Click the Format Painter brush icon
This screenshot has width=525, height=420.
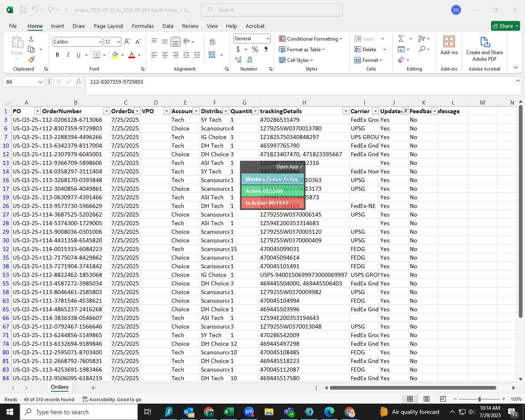click(31, 59)
